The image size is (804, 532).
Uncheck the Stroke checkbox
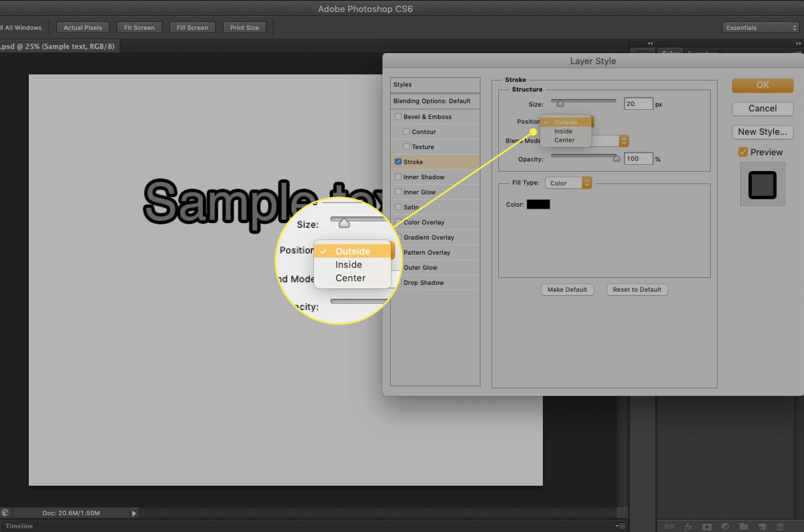click(x=398, y=161)
